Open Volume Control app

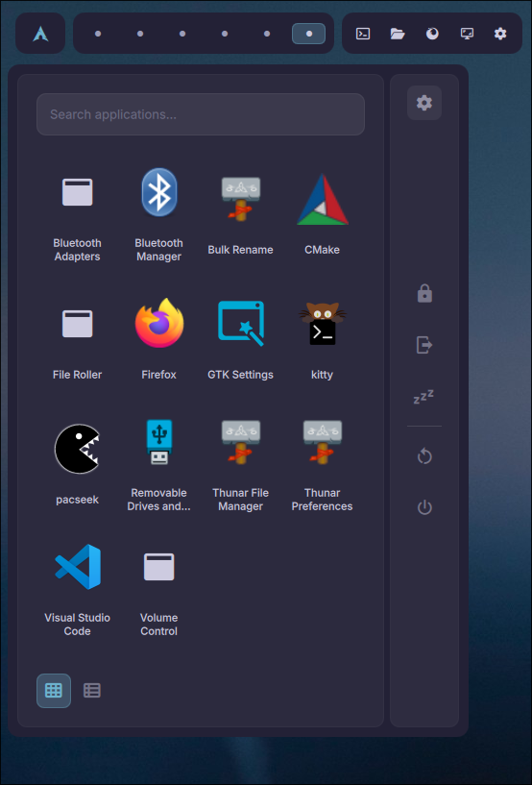point(158,591)
